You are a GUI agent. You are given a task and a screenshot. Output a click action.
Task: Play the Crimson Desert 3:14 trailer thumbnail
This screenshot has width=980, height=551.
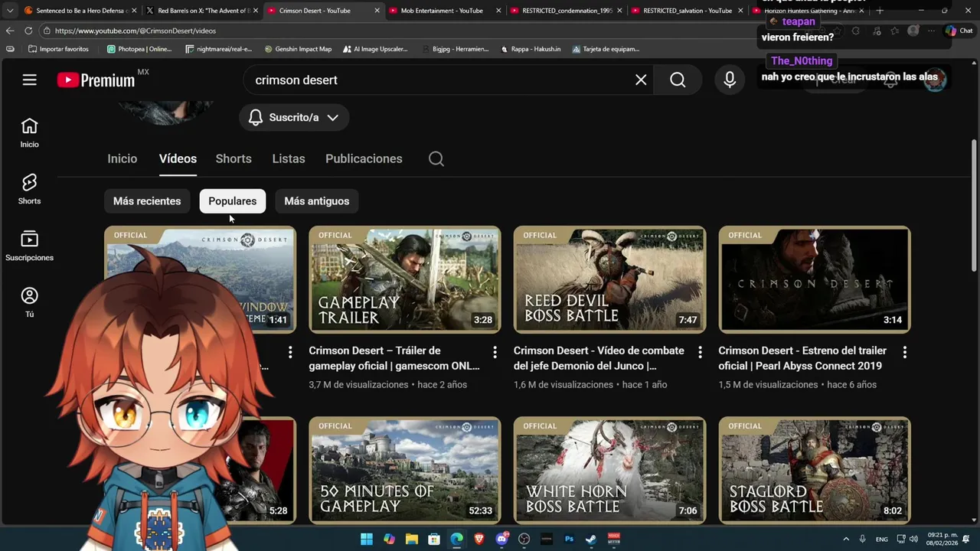pyautogui.click(x=815, y=279)
